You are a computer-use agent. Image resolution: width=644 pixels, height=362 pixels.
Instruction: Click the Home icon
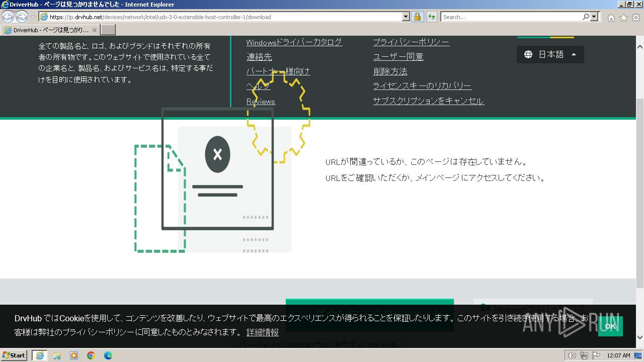tap(611, 18)
